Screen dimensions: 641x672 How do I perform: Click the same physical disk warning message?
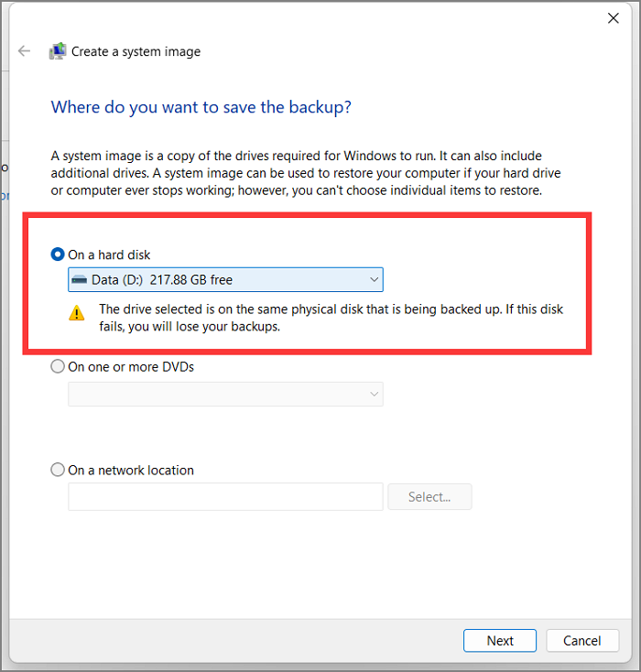coord(330,317)
